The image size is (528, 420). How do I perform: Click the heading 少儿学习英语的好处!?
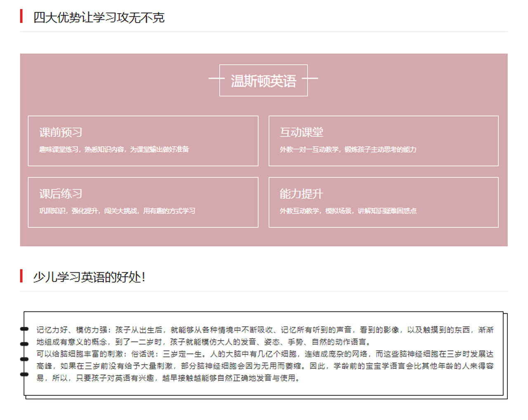[89, 277]
